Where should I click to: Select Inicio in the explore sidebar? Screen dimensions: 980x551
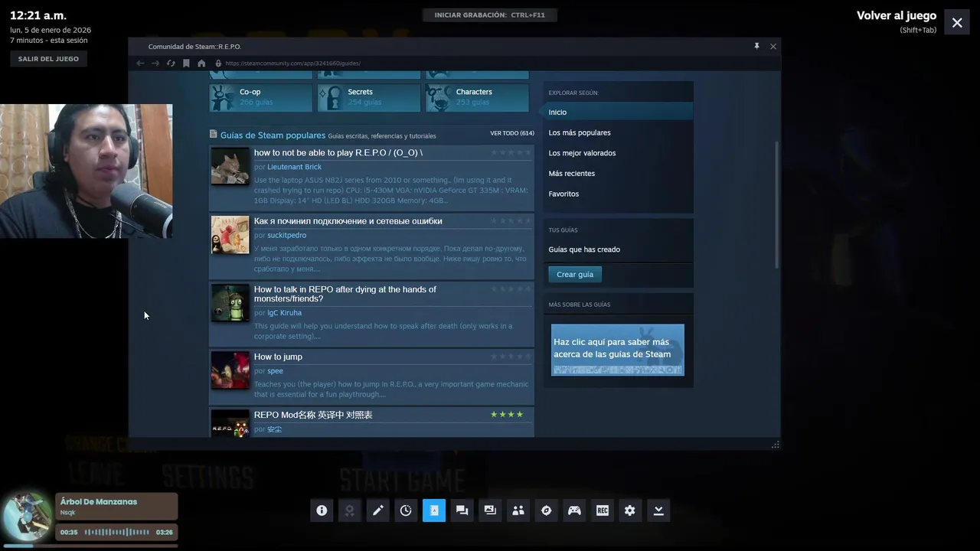point(619,112)
